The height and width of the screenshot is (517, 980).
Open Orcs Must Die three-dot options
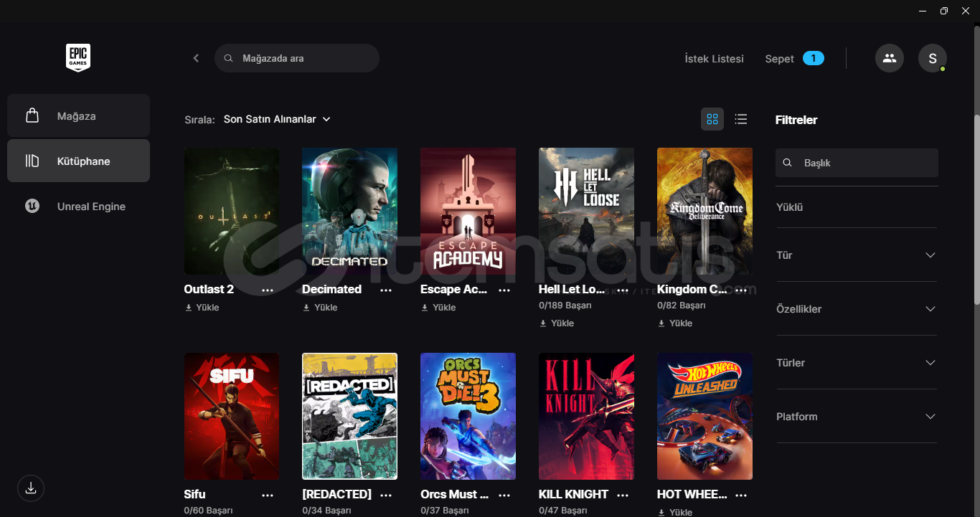tap(504, 495)
